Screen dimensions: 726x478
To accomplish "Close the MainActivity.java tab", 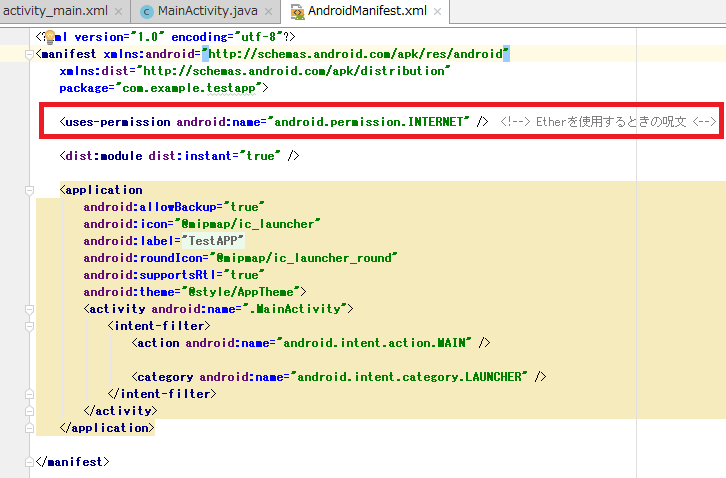I will 269,12.
